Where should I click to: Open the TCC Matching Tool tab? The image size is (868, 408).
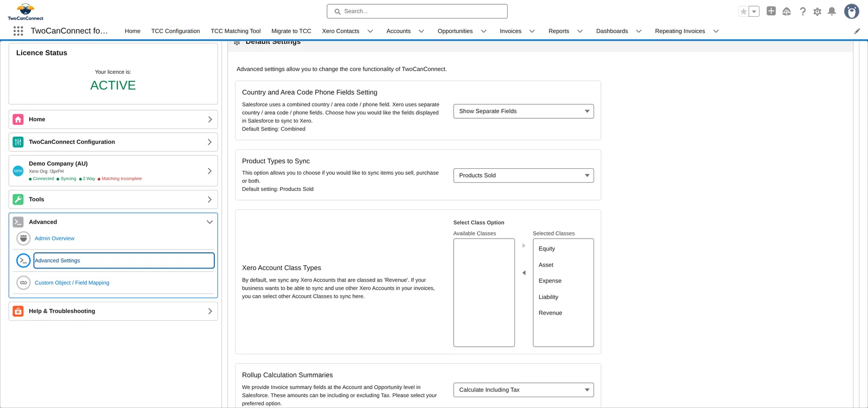[x=235, y=31]
